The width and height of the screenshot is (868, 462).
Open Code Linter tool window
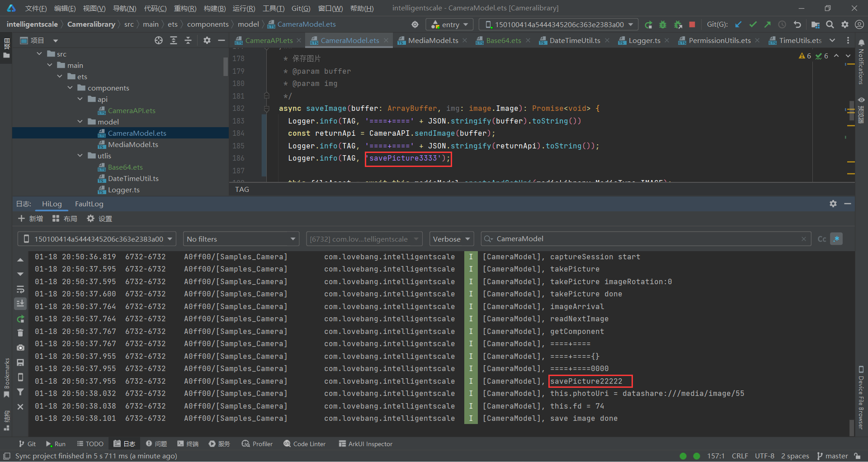pyautogui.click(x=304, y=444)
